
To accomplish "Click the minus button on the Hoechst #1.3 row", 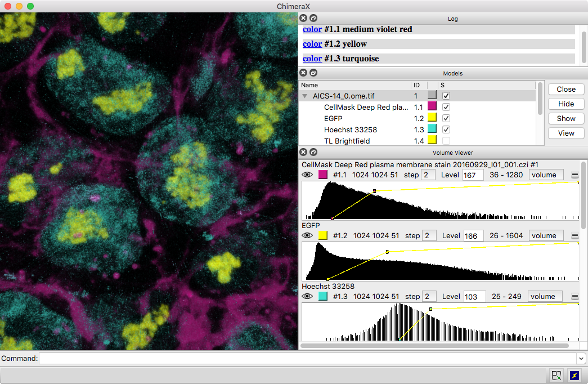I will coord(575,297).
